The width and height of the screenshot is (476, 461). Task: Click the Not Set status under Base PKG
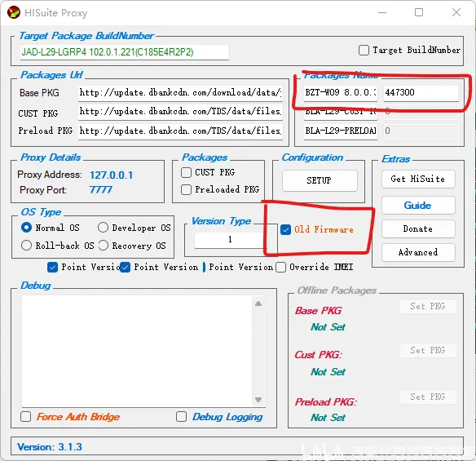328,327
